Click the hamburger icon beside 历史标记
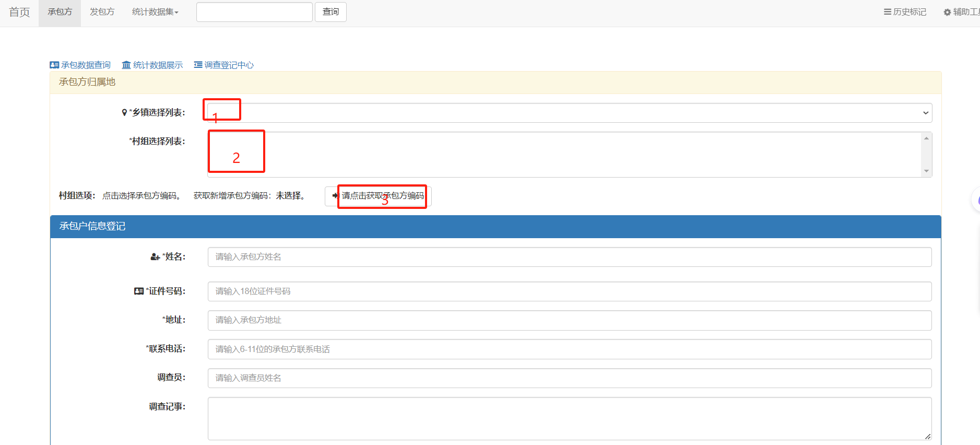Image resolution: width=980 pixels, height=445 pixels. (x=887, y=12)
